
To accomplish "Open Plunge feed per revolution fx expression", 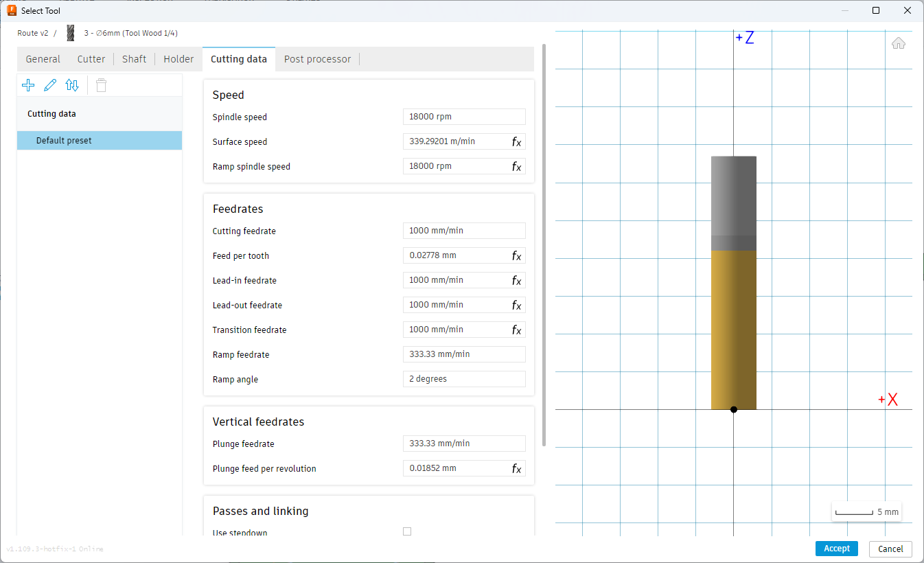I will click(x=517, y=469).
